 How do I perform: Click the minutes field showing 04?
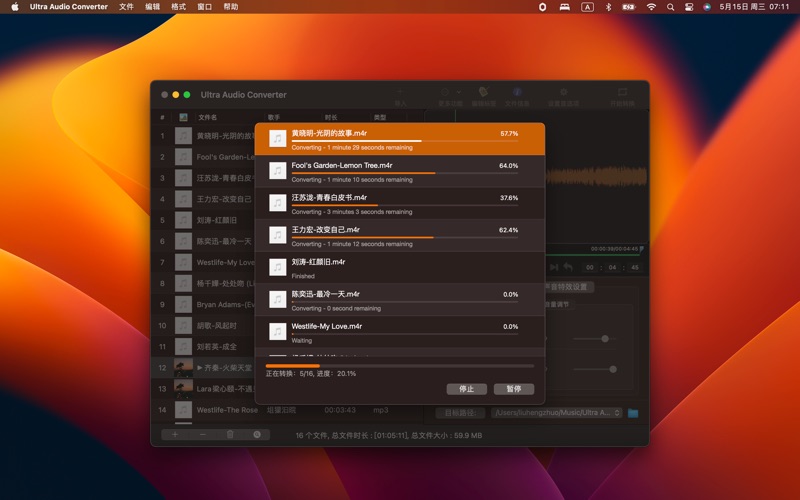(x=612, y=267)
